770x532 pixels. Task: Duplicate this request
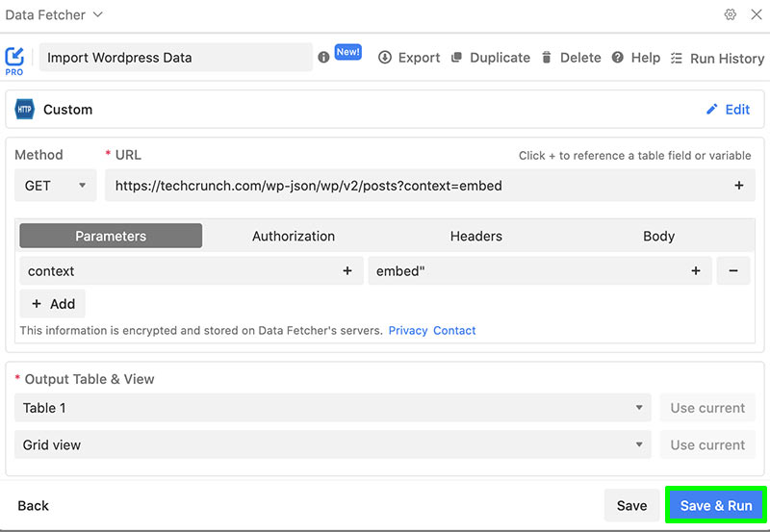click(490, 58)
